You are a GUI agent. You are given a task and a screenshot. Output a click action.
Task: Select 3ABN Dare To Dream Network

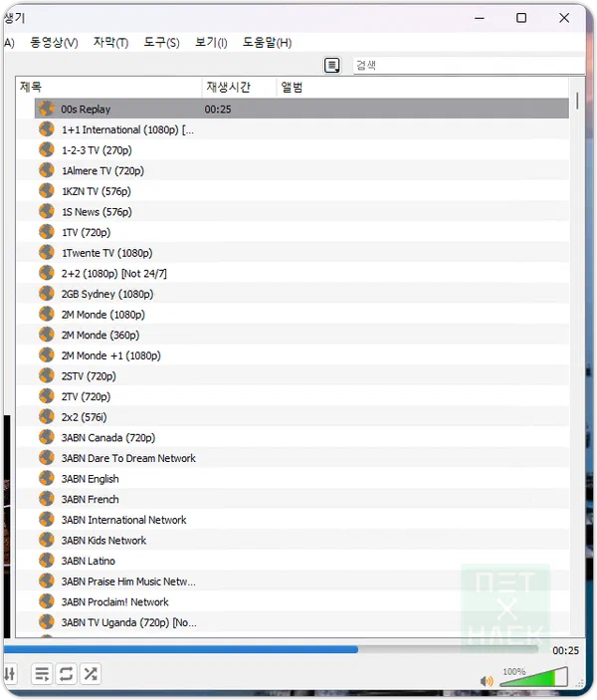tap(301, 458)
